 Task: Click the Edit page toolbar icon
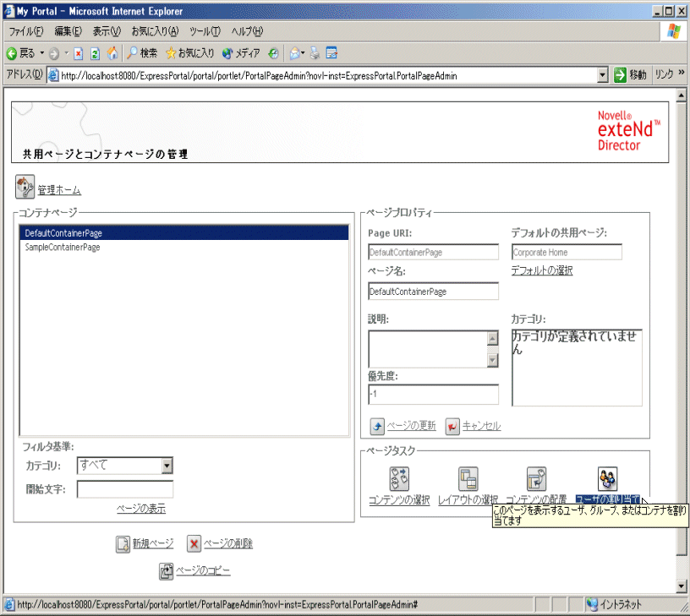[x=331, y=53]
